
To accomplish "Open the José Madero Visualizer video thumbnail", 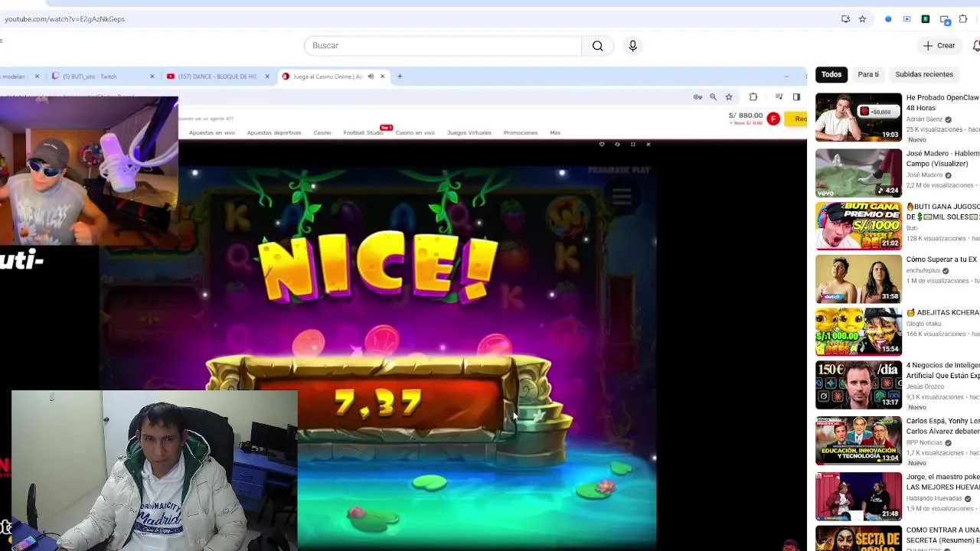I will point(858,173).
